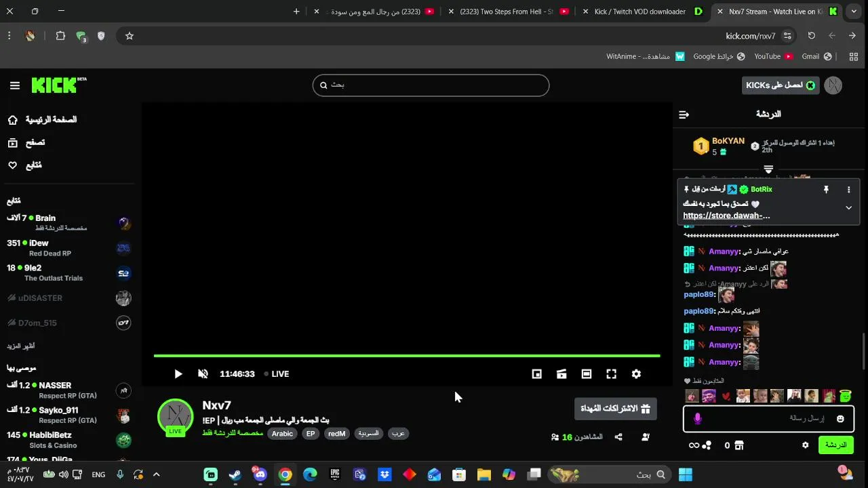Unmute the stream volume
The height and width of the screenshot is (488, 868).
203,373
